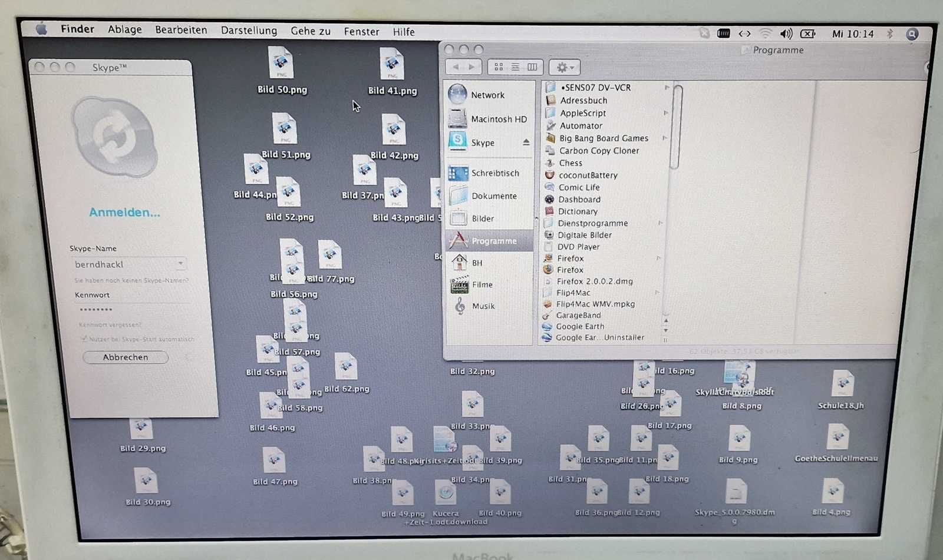This screenshot has width=943, height=560.
Task: Click 'Sie haben noch keinen Skype-Namen?' link
Action: (131, 280)
